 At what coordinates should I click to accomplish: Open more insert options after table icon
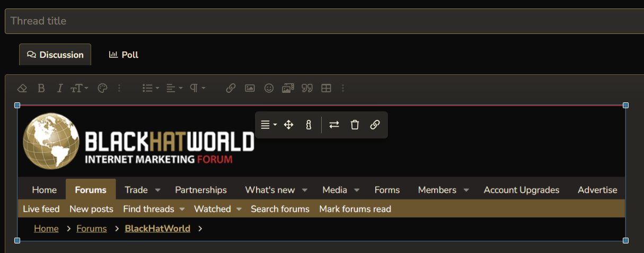342,88
